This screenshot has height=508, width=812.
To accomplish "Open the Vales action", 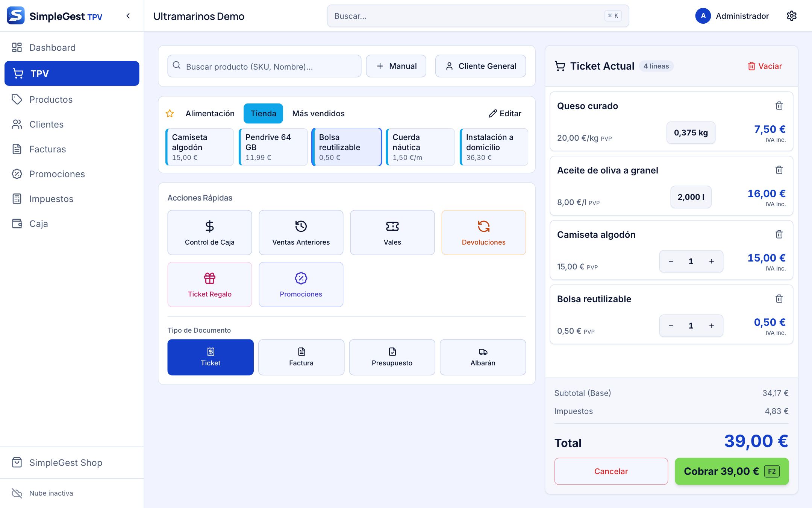I will 392,233.
